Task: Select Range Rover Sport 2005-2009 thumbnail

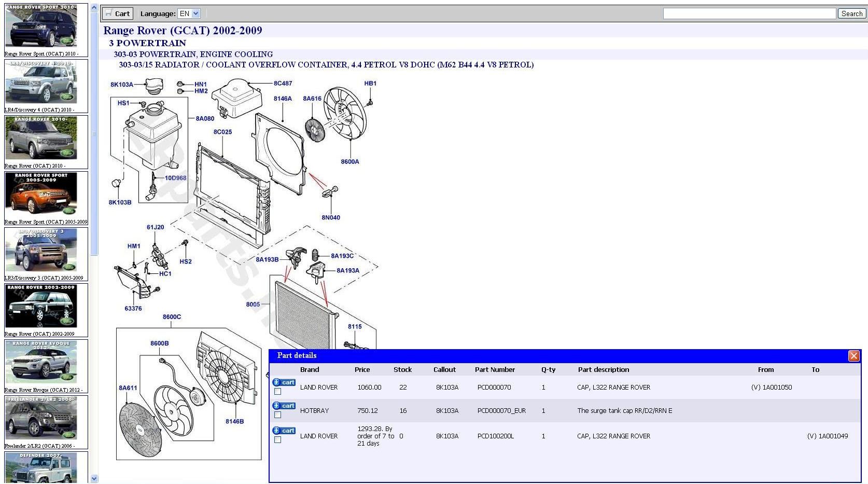Action: [41, 194]
